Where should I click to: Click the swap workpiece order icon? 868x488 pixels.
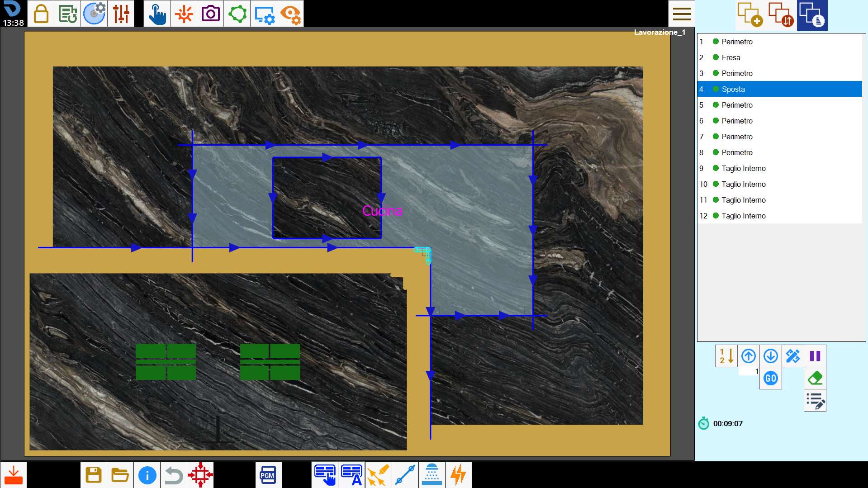(781, 15)
